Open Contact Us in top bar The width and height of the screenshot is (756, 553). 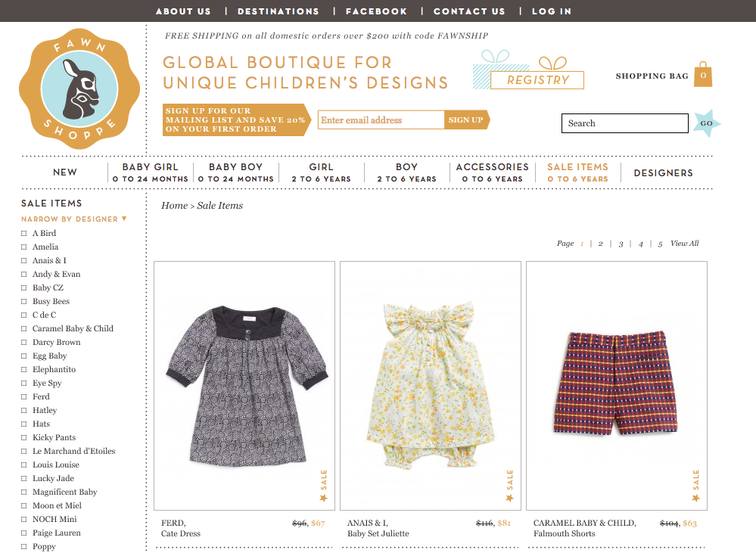tap(469, 11)
